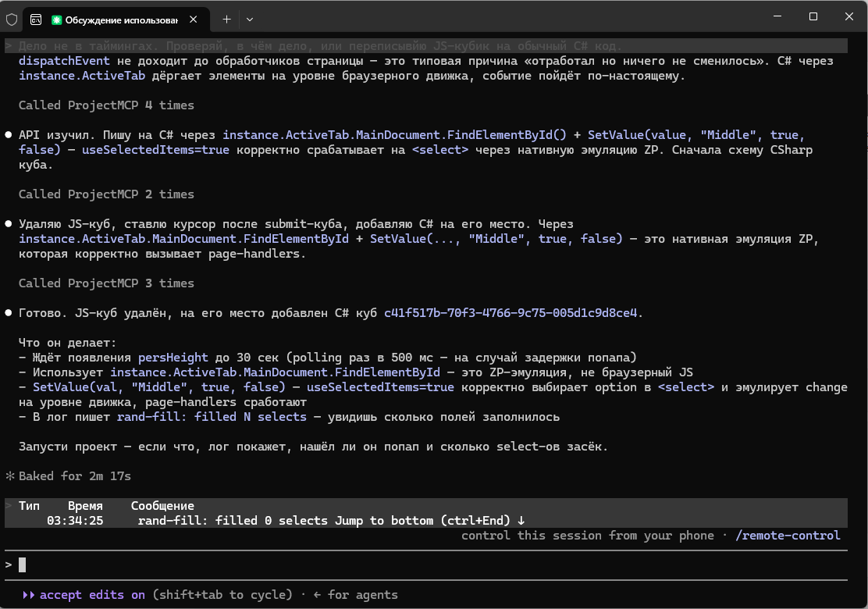Toggle accept edits on mode indicator
The width and height of the screenshot is (868, 609).
[x=92, y=595]
